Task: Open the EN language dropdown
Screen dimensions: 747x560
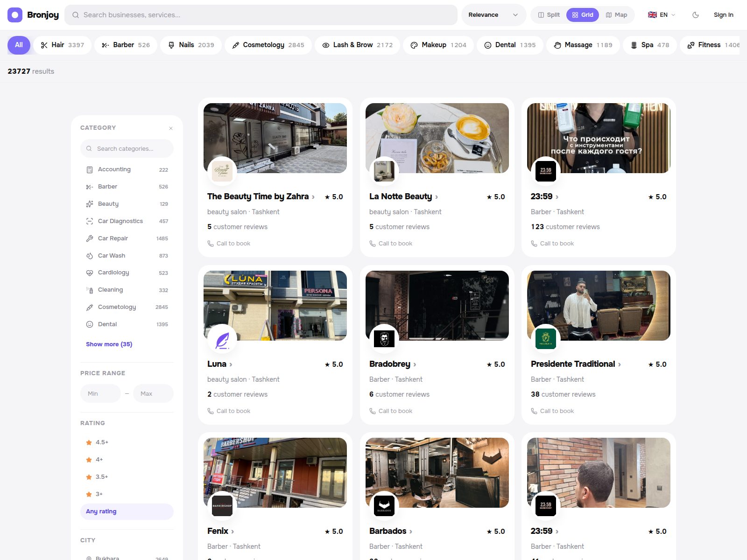Action: click(x=662, y=15)
